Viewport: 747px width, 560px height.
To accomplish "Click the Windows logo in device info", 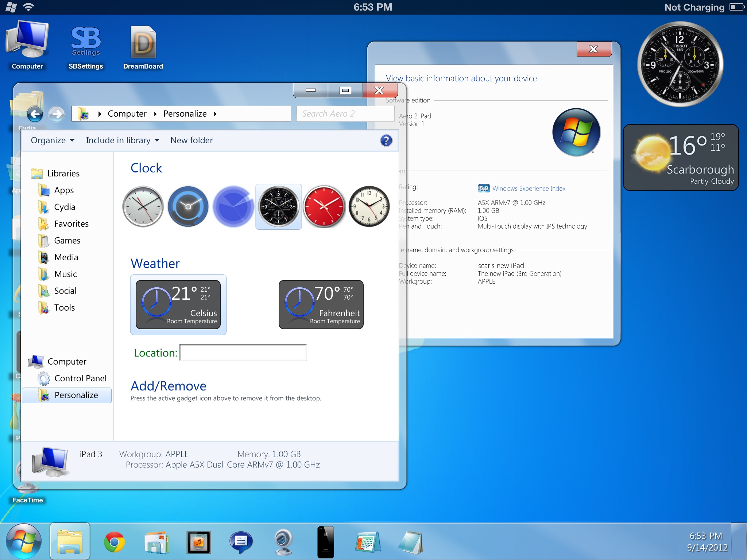I will [x=576, y=132].
